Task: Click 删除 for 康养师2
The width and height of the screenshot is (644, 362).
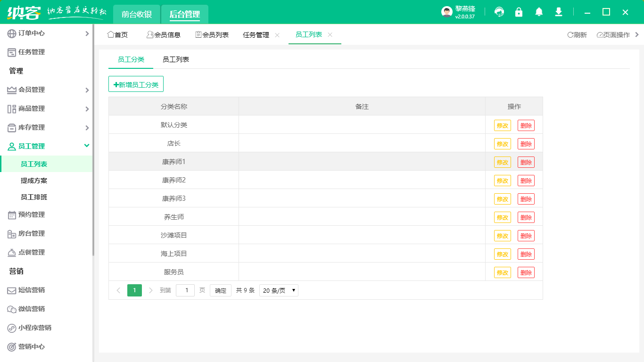Action: 526,181
